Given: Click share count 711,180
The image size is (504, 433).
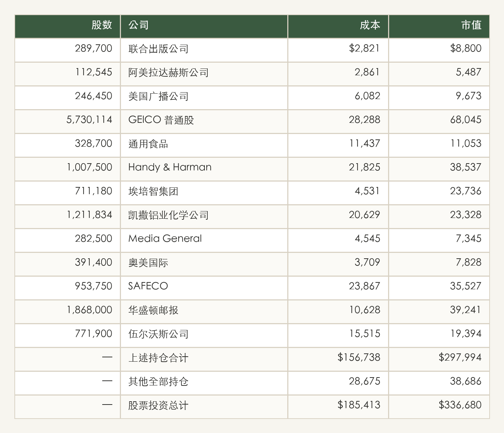Looking at the screenshot, I should [94, 191].
